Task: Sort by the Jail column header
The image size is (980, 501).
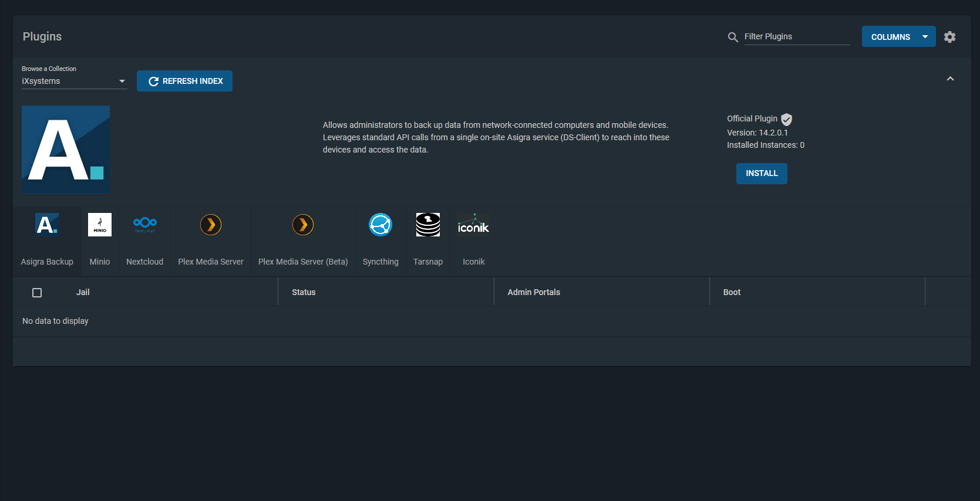Action: 83,292
